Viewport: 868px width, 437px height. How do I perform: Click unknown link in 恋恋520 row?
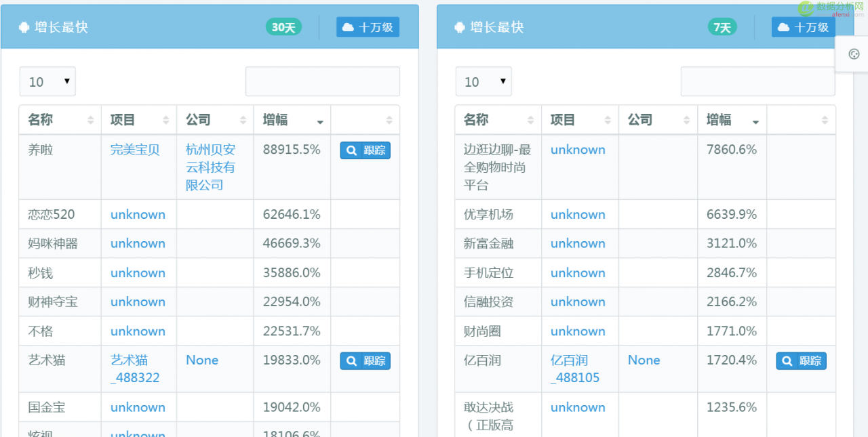138,215
